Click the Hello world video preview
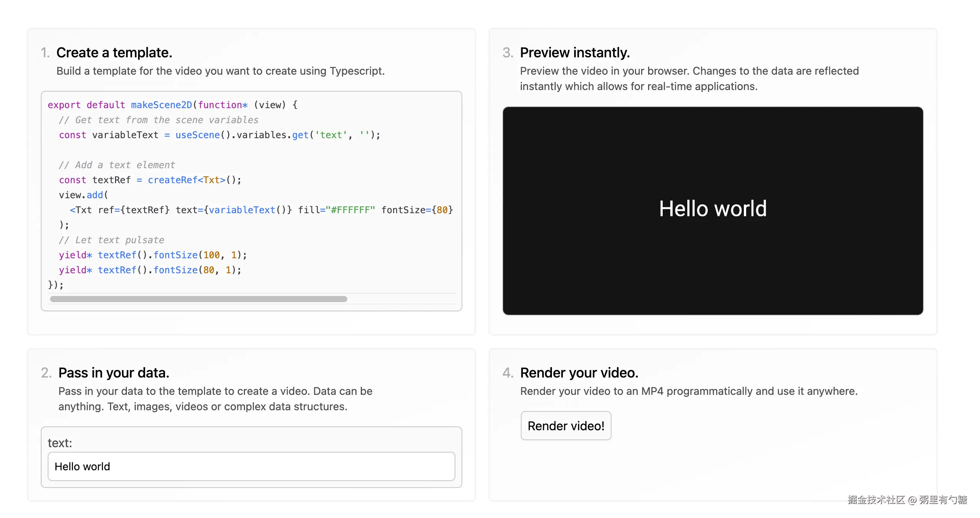This screenshot has height=518, width=980. pos(712,211)
